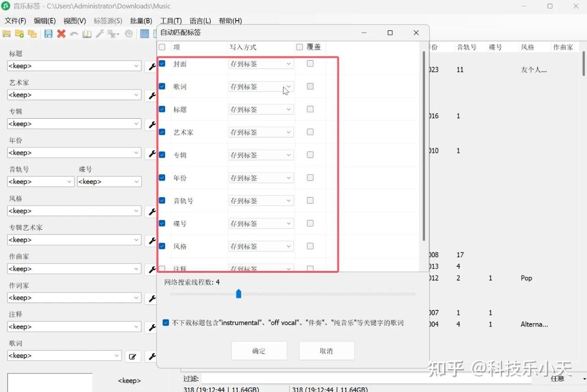Click the 网络搜索线程数 slider handle

238,293
